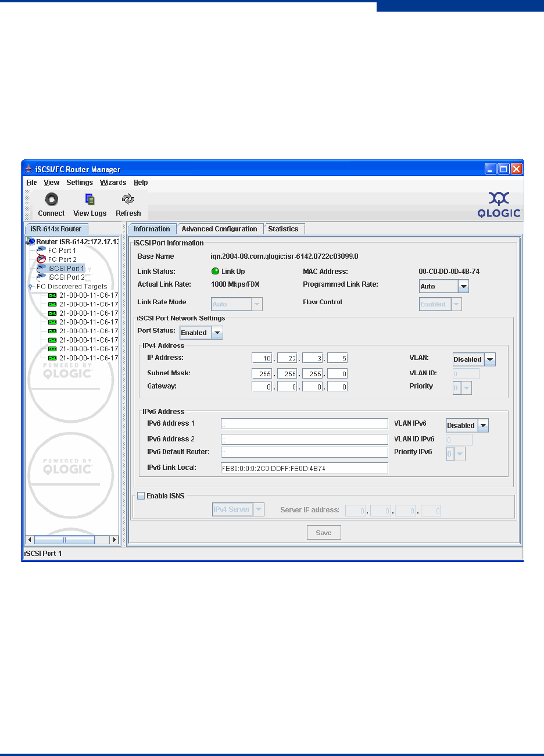Click the green Link Up status indicator
The height and width of the screenshot is (756, 544).
point(215,272)
